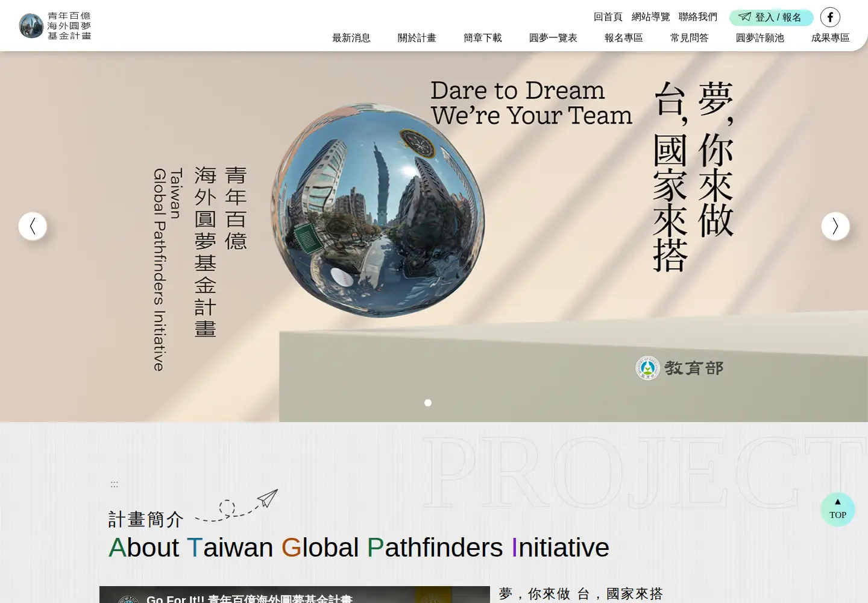Open the 網站導覽 sitemap link
Screen dimensions: 868x603
pos(651,17)
